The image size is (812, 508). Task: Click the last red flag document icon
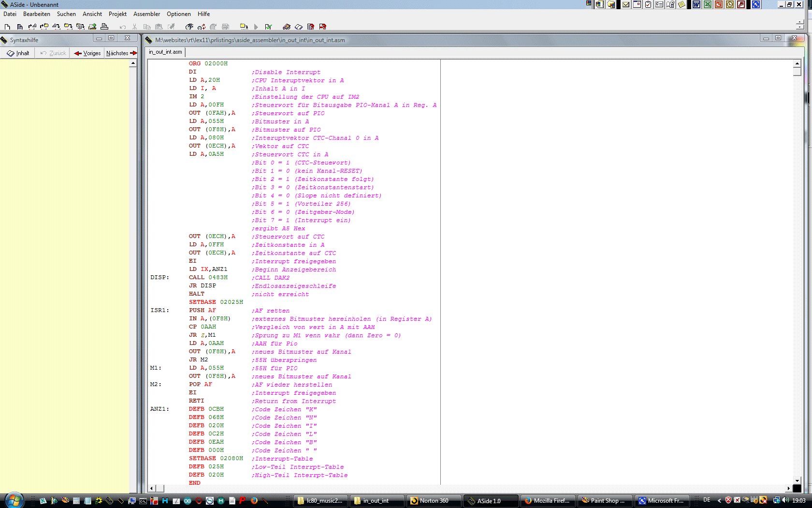tap(323, 27)
